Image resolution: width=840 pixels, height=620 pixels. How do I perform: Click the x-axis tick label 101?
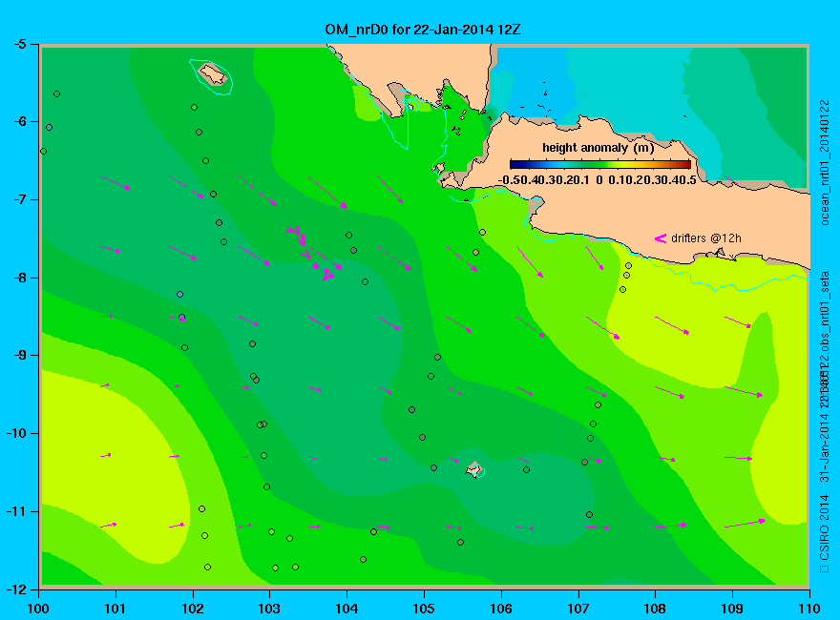pos(115,609)
